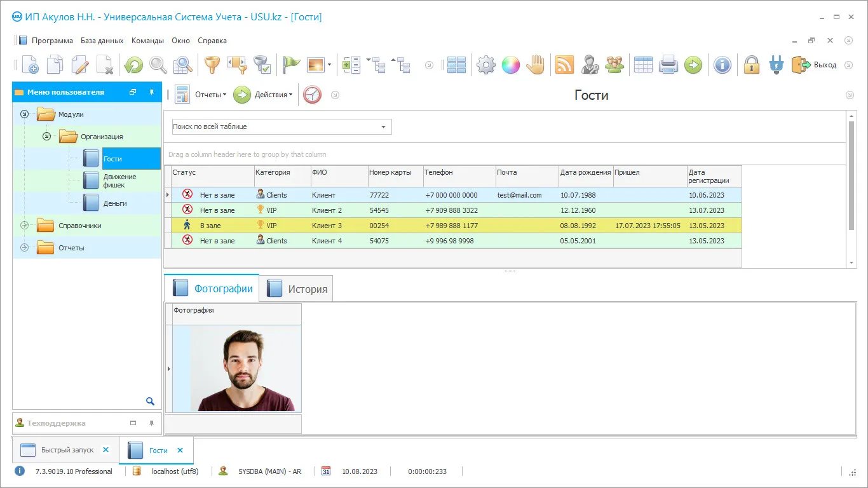
Task: Click the funnel with checkmark icon
Action: (262, 65)
